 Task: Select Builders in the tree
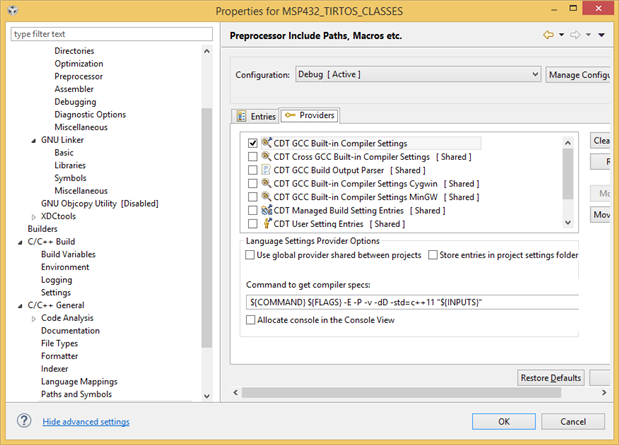(42, 229)
